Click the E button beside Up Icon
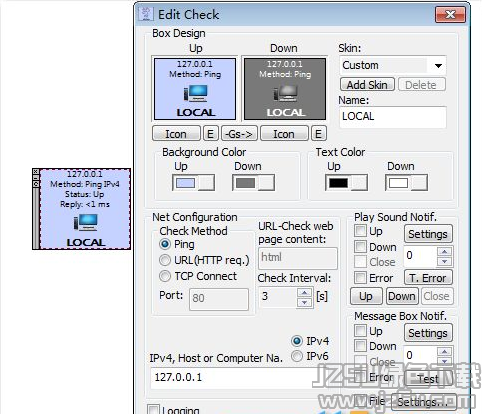The height and width of the screenshot is (414, 482). tap(210, 134)
